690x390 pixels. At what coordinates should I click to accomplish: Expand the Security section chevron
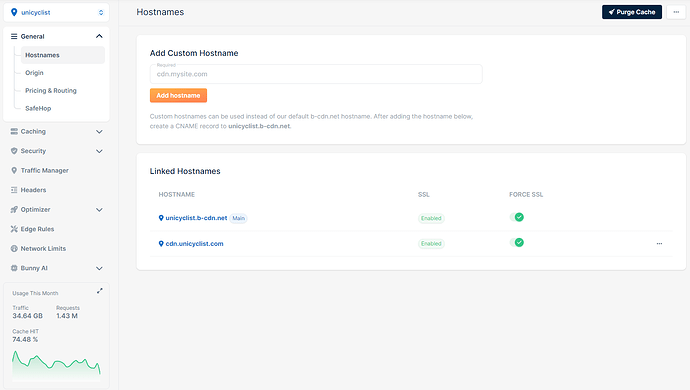pos(99,151)
